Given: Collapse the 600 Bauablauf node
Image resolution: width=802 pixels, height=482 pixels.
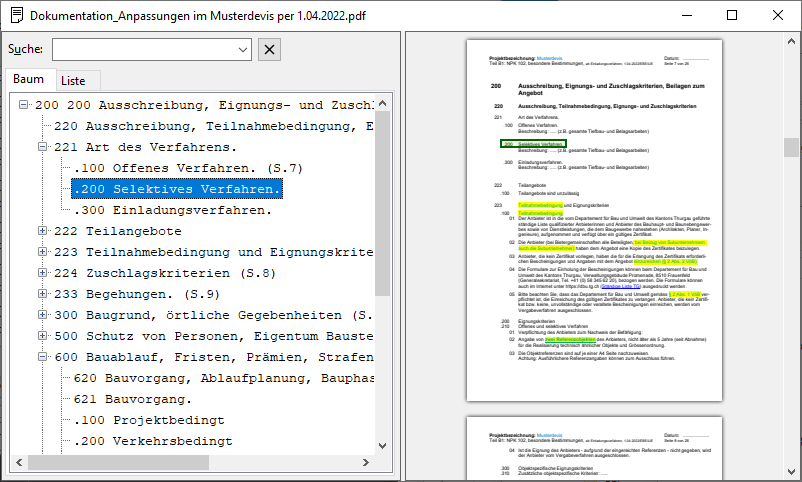Looking at the screenshot, I should click(43, 357).
